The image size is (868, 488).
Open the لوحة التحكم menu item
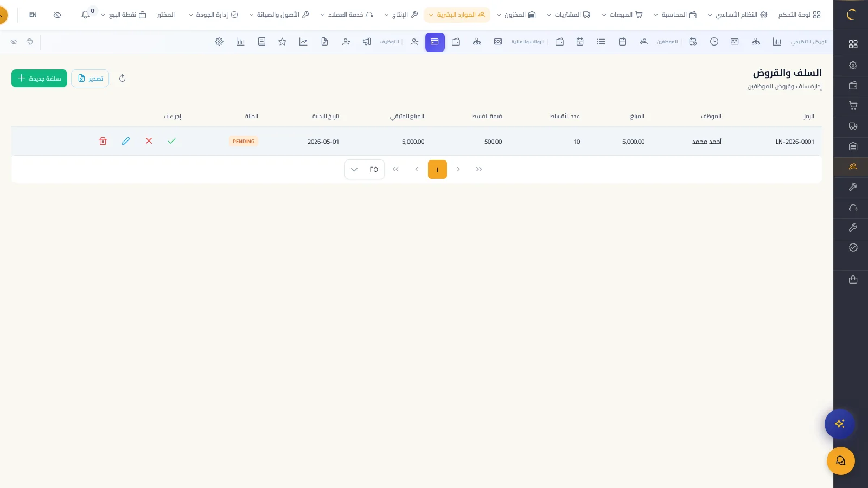[800, 15]
